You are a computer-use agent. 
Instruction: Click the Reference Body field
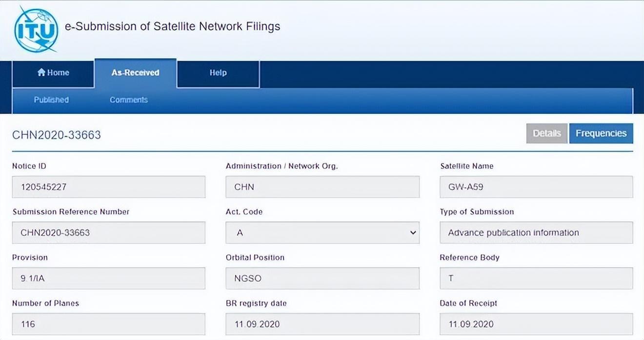click(536, 278)
